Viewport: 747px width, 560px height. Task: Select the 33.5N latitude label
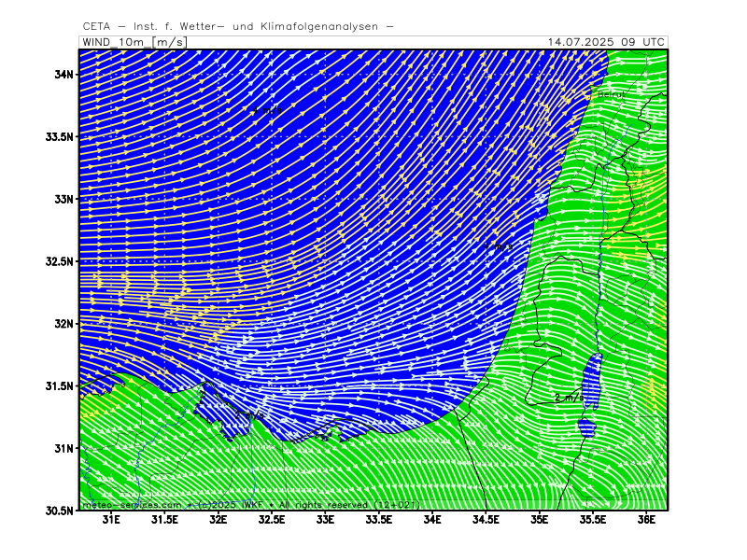click(x=60, y=136)
